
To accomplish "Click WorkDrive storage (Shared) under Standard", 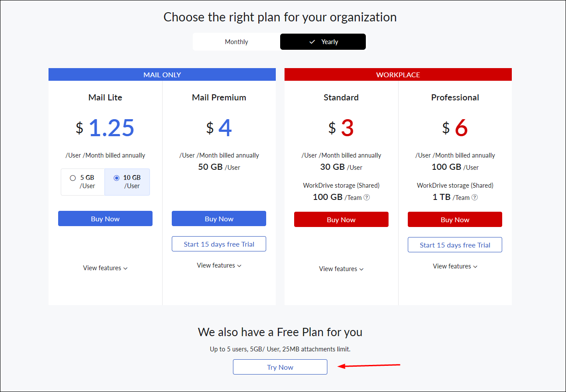I will point(341,186).
